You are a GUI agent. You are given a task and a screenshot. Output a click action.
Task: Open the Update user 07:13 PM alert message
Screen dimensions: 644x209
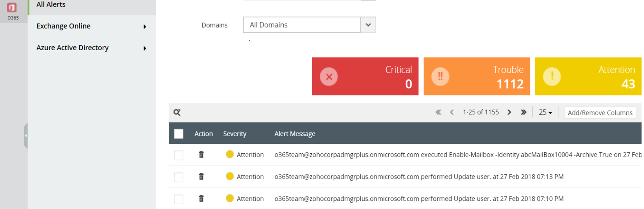(x=419, y=177)
